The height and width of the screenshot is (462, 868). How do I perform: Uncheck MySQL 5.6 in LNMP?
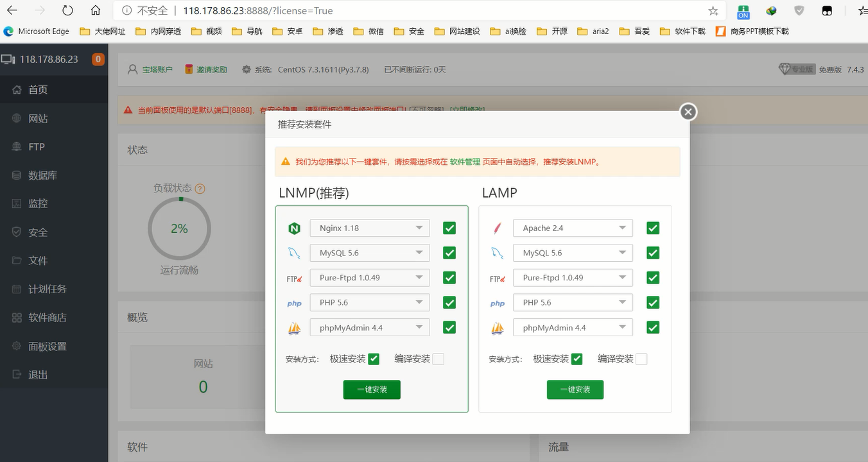click(449, 253)
